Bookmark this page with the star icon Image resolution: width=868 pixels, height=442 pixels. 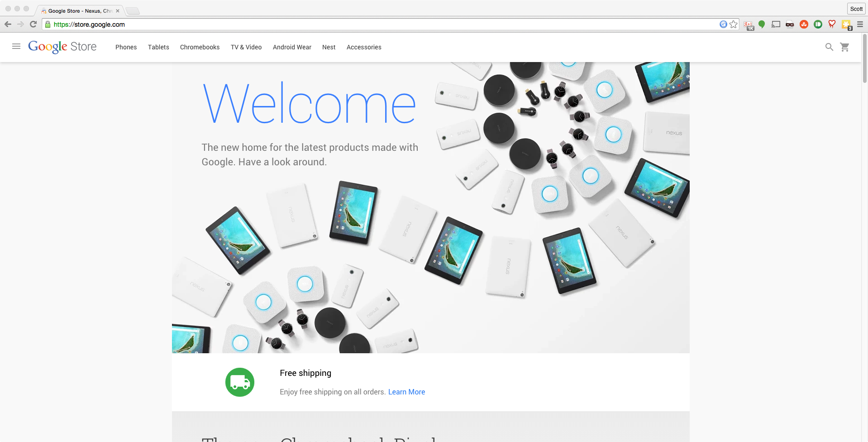click(734, 24)
